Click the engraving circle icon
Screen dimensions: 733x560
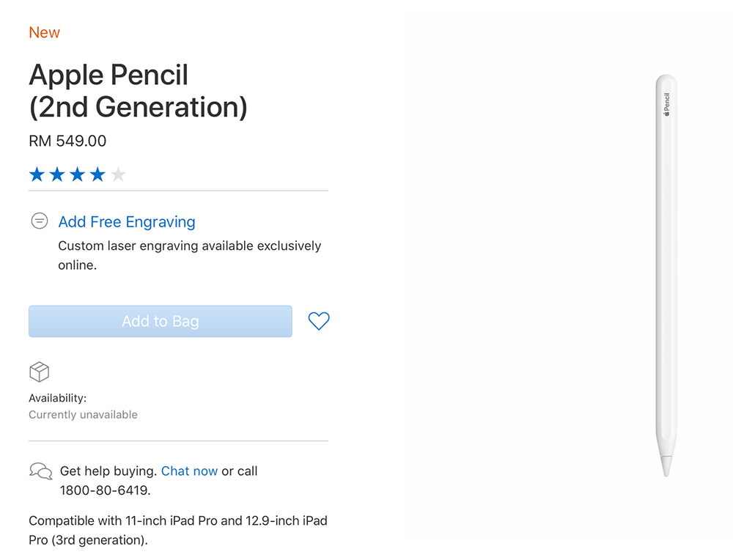click(x=40, y=221)
